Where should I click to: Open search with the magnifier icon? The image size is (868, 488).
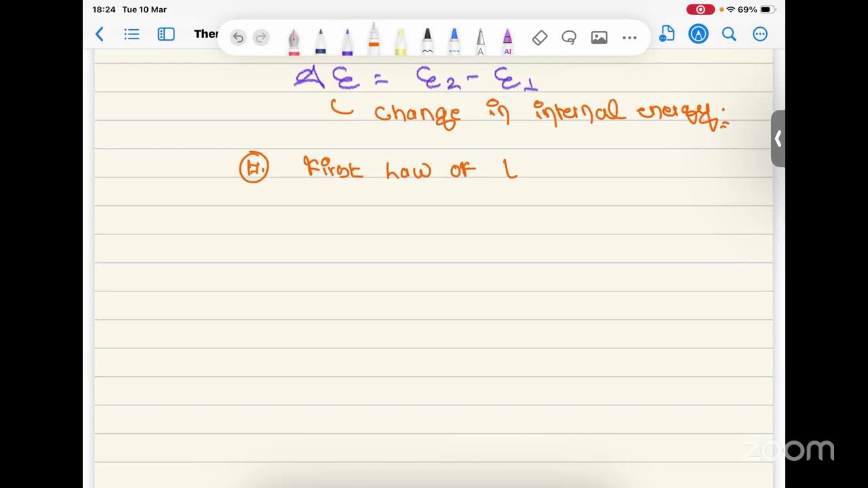[729, 34]
